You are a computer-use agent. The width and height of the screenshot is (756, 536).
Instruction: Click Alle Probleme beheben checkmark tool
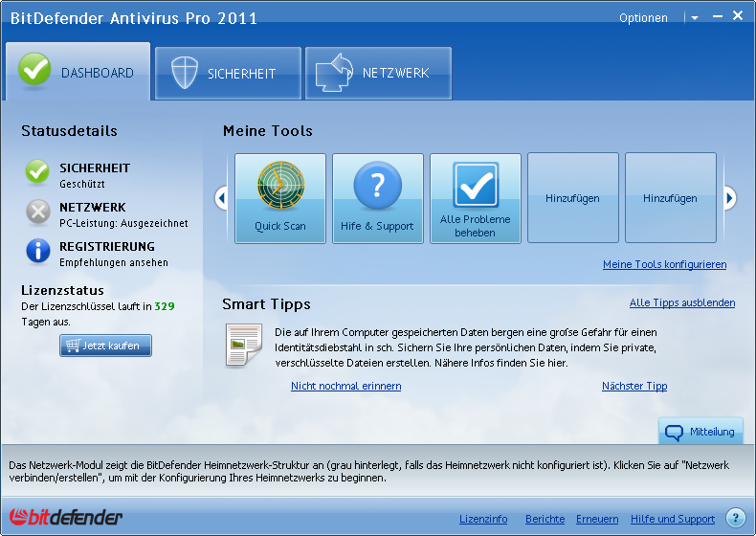point(475,198)
